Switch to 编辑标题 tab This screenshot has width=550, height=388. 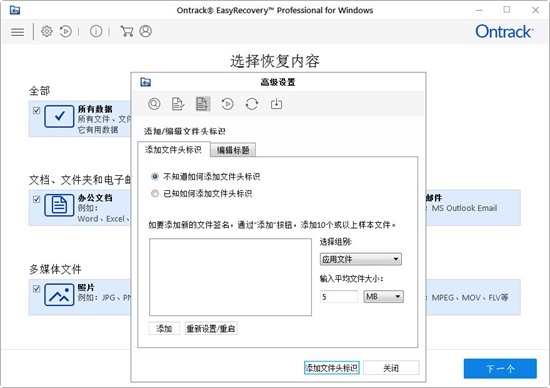pyautogui.click(x=233, y=150)
